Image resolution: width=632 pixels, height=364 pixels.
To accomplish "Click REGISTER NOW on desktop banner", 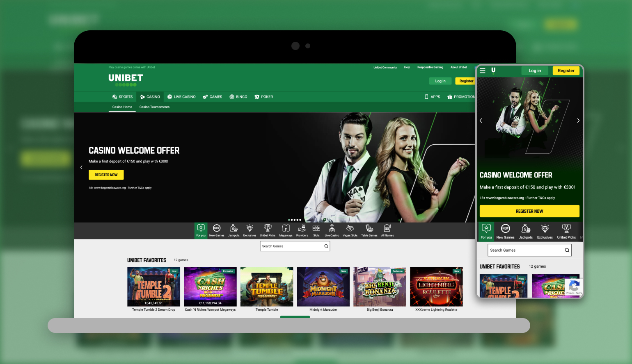I will click(x=106, y=175).
